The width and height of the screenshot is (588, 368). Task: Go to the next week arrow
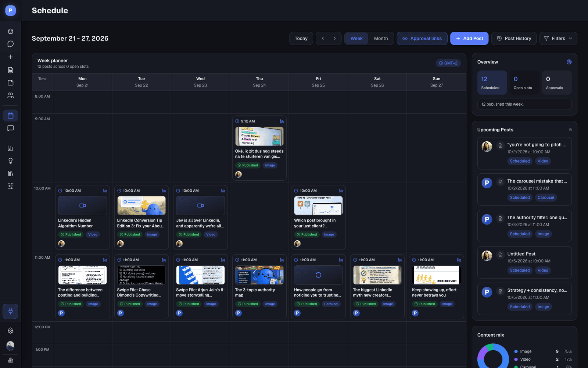[x=334, y=38]
